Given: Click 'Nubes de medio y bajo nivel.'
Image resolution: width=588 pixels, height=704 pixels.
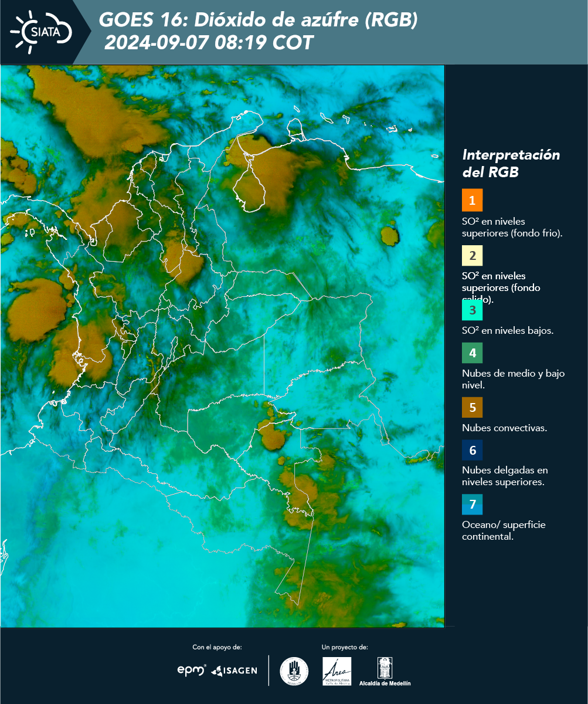Looking at the screenshot, I should point(513,379).
